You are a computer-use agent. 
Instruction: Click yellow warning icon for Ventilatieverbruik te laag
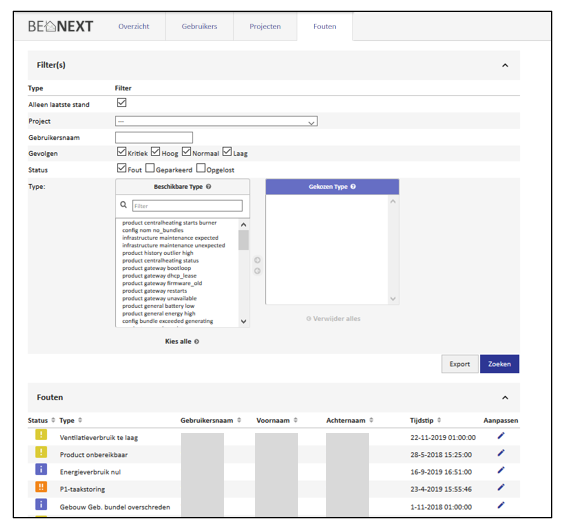pyautogui.click(x=41, y=434)
